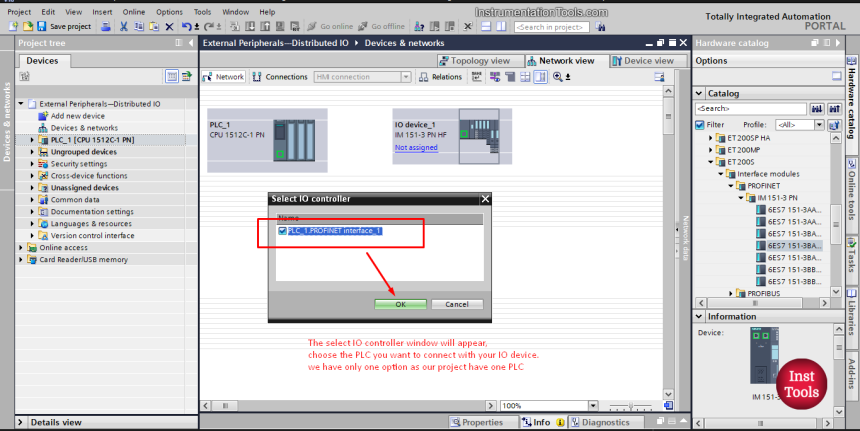
Task: Expand the Ungrouped devices node
Action: click(x=32, y=152)
